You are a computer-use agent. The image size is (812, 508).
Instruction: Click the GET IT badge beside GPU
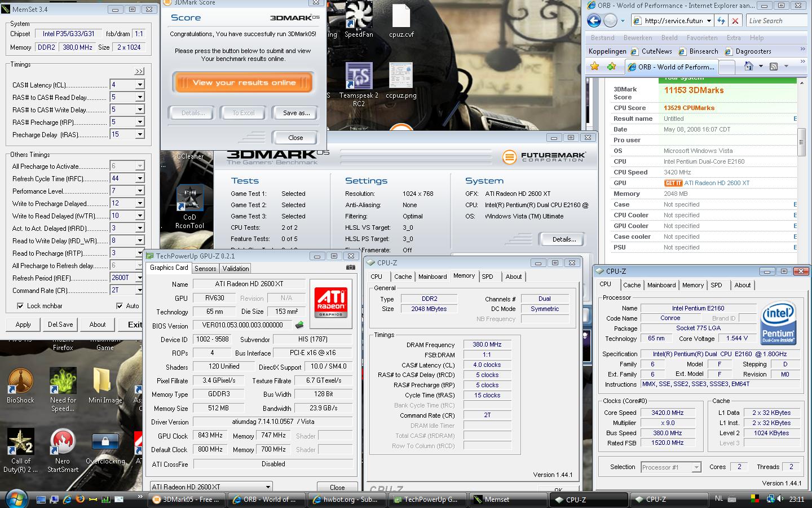coord(673,183)
